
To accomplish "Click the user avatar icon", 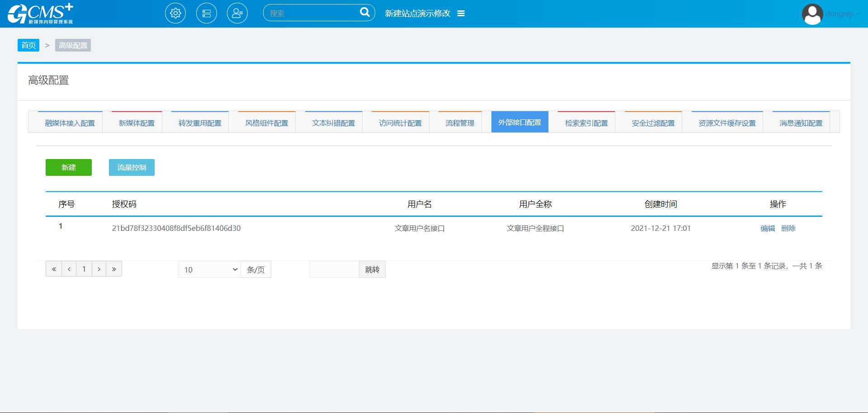I will [812, 14].
